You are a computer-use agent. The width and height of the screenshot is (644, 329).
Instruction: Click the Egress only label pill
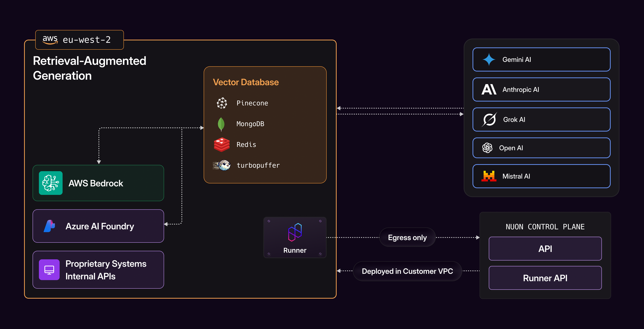407,237
